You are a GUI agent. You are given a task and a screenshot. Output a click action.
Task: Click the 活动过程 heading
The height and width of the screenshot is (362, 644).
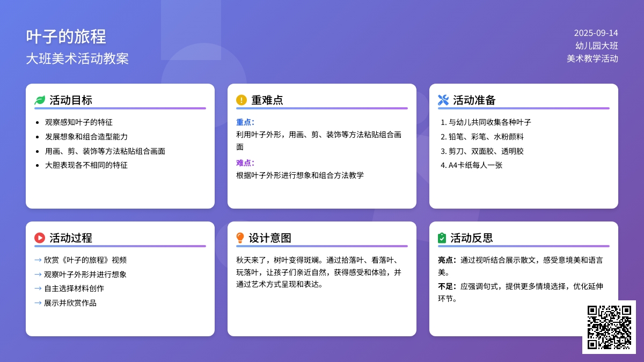pyautogui.click(x=71, y=238)
